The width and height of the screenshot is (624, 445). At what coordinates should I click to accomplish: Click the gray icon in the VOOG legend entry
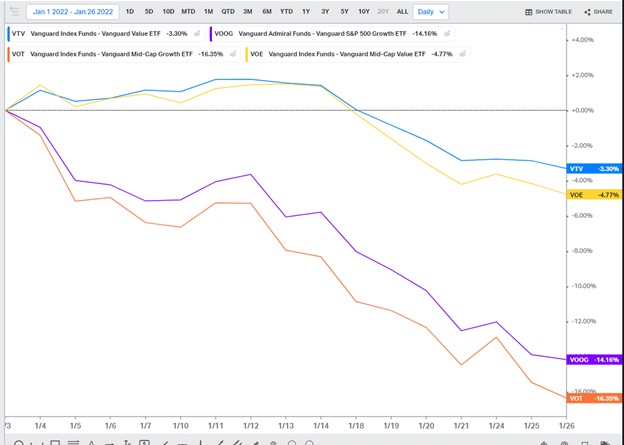click(x=447, y=33)
